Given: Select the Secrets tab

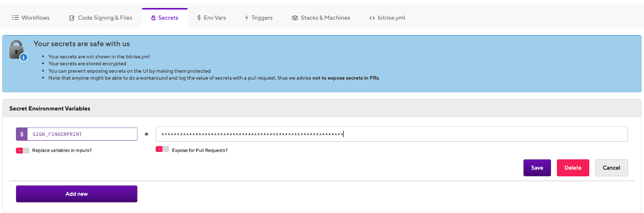Looking at the screenshot, I should coord(165,18).
